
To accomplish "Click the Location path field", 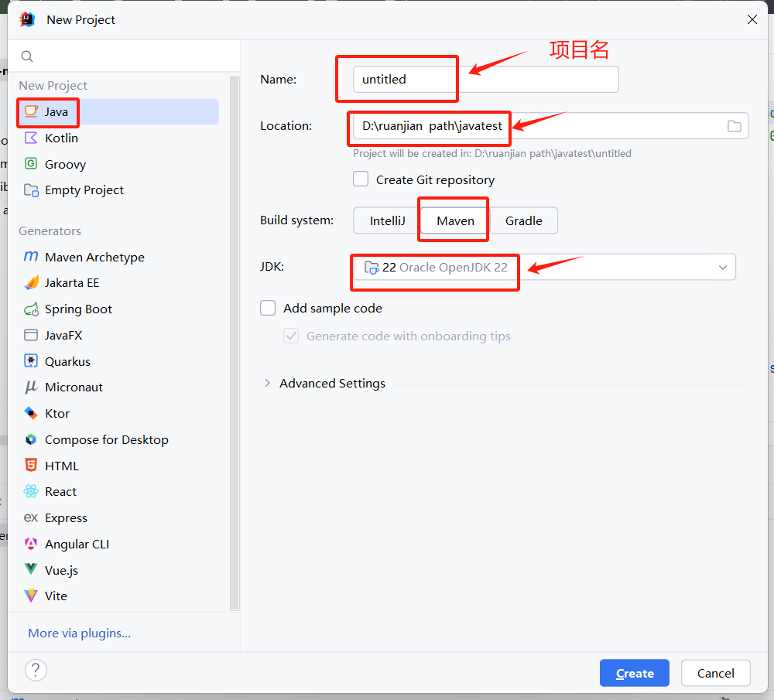I will coord(550,126).
